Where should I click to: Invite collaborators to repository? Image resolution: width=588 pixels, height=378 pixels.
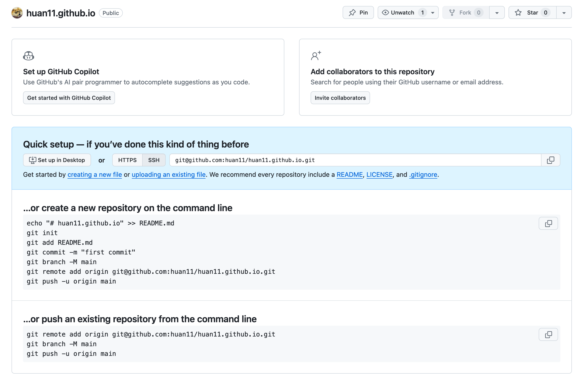(340, 98)
